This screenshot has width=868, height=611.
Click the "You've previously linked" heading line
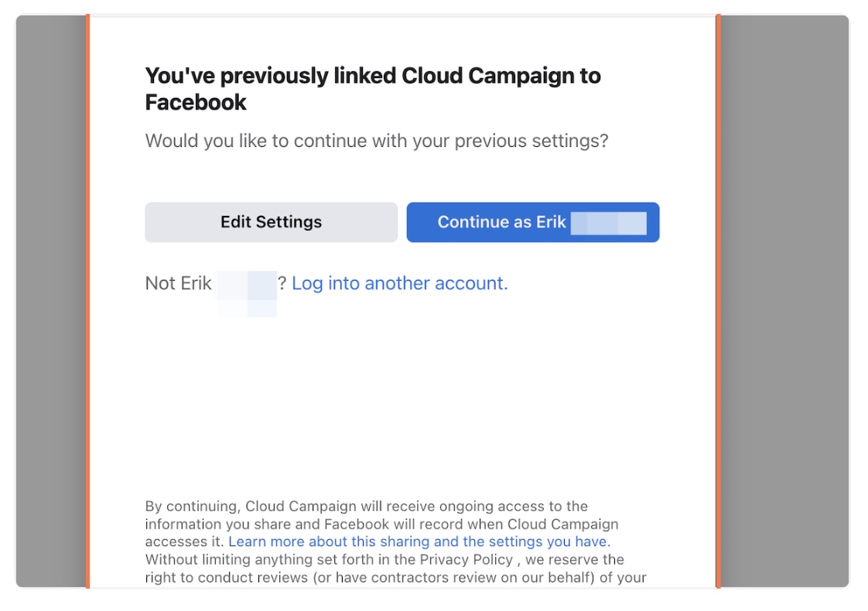373,76
